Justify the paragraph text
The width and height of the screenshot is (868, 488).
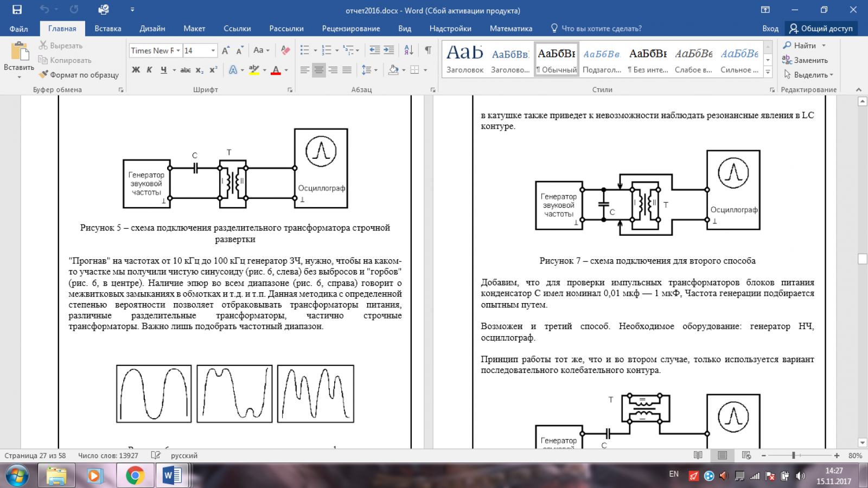click(347, 70)
